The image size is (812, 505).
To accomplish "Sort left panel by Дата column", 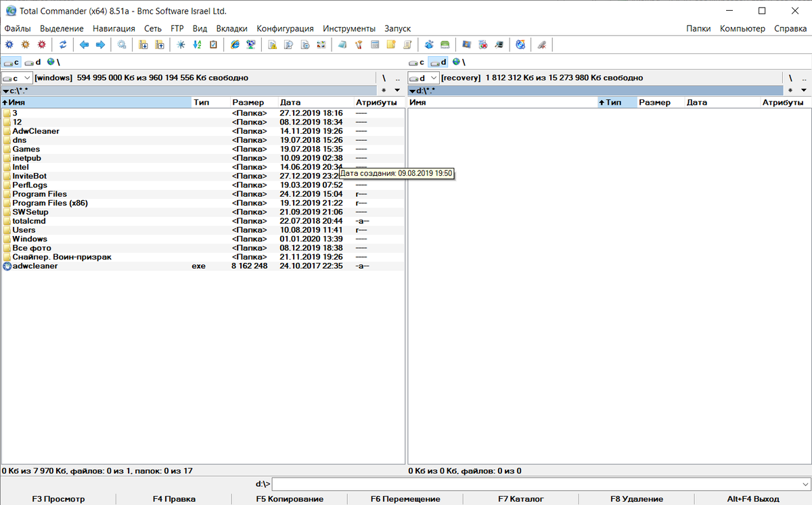I will pyautogui.click(x=315, y=103).
